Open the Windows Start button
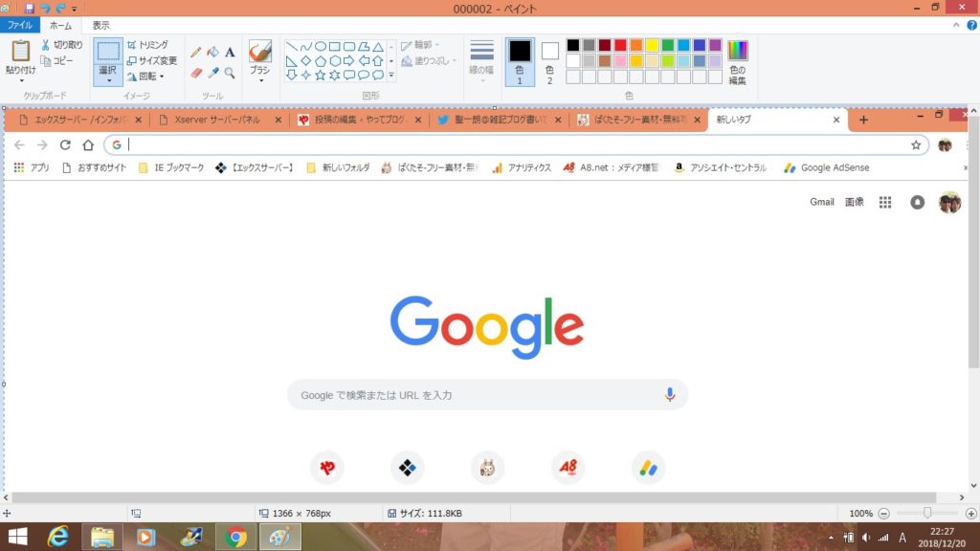 (17, 537)
